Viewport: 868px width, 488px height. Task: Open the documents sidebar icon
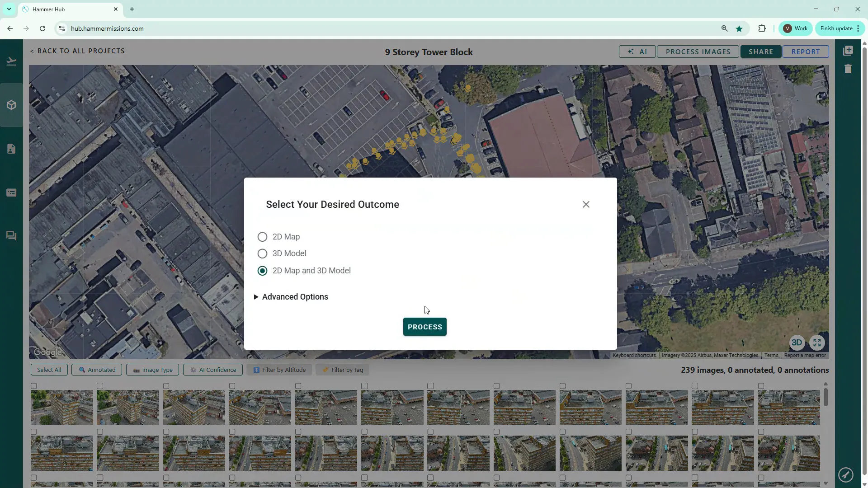coord(11,149)
